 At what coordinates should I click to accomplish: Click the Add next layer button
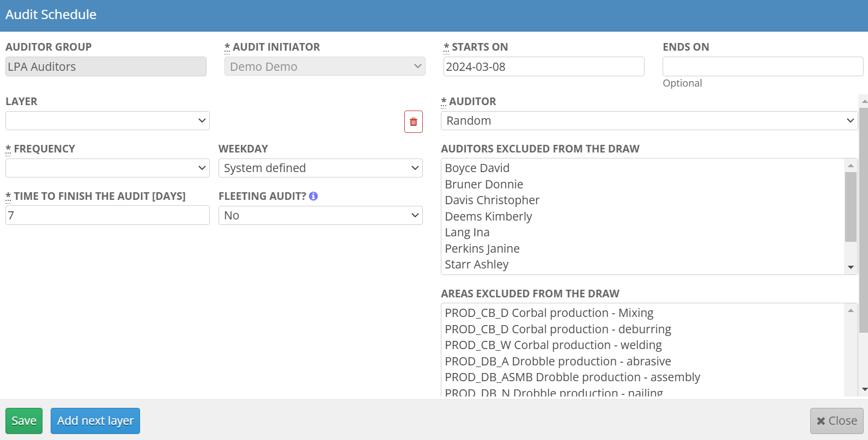pos(95,421)
